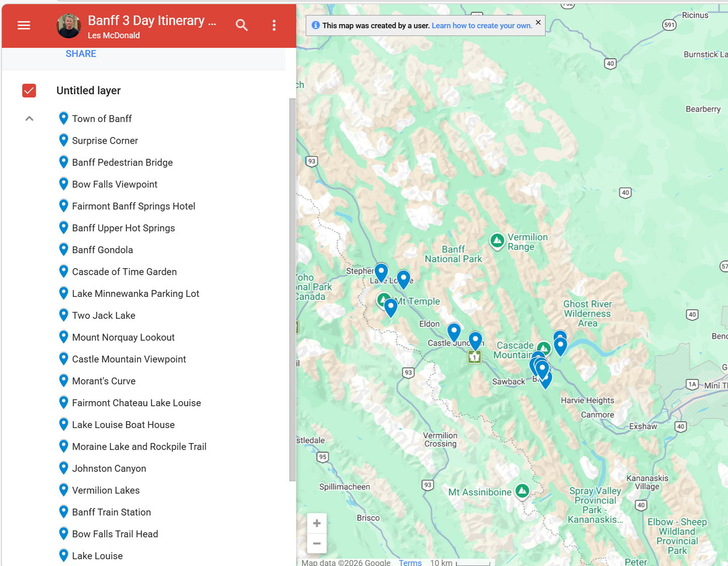Click the Vermilion Range mountain marker
This screenshot has width=728, height=566.
[497, 241]
